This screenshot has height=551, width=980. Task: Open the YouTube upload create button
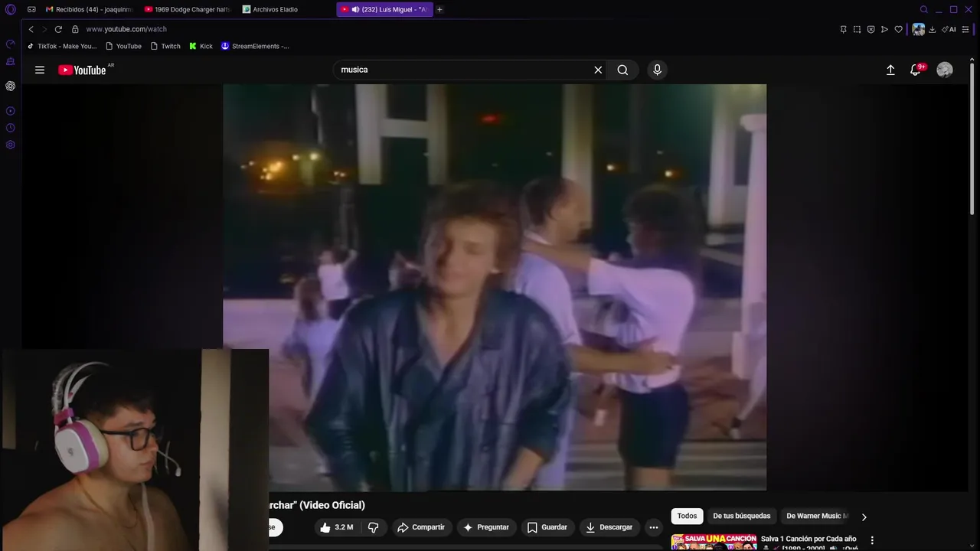[x=890, y=70]
